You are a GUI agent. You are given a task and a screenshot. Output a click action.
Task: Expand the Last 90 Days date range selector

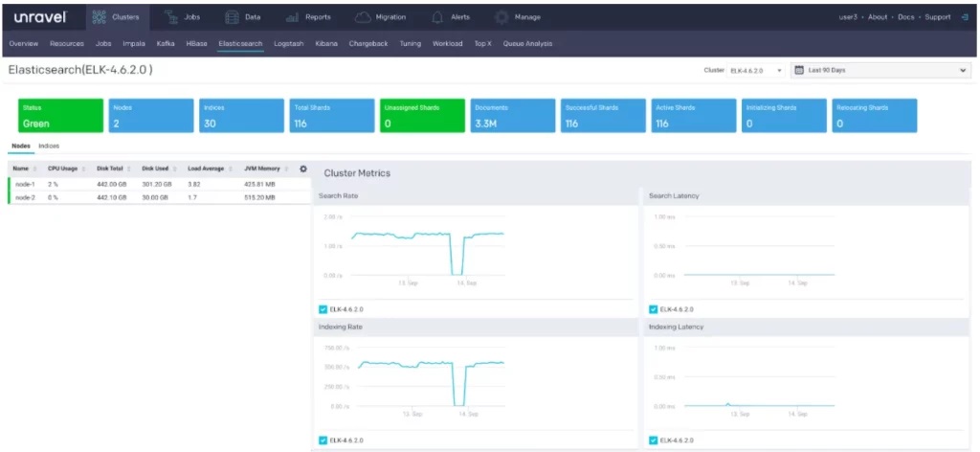pyautogui.click(x=880, y=70)
